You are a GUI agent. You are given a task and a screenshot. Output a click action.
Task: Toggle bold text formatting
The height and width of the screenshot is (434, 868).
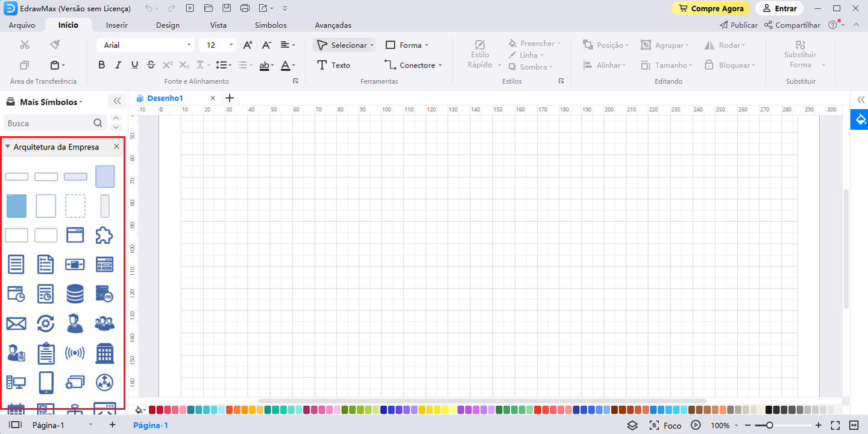101,65
